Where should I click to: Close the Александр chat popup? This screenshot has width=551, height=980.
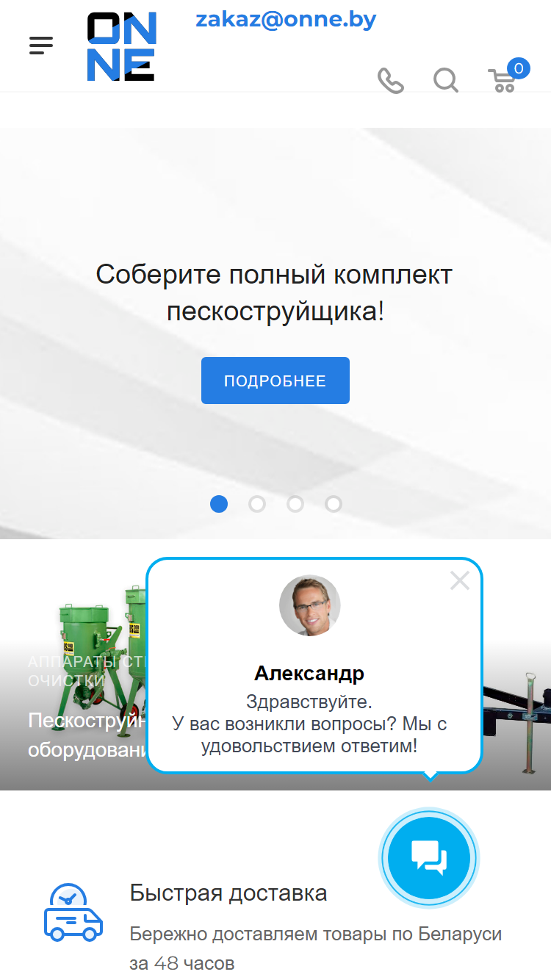460,581
